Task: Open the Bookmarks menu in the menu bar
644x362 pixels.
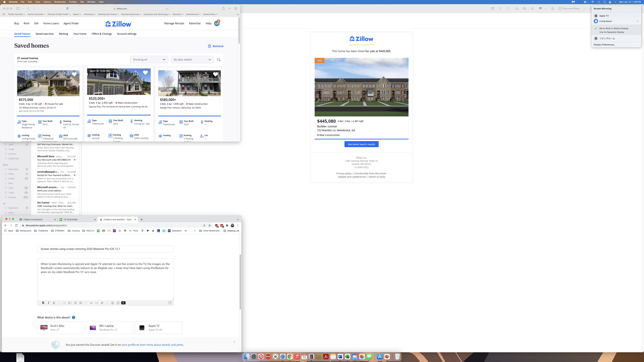Action: [x=60, y=2]
